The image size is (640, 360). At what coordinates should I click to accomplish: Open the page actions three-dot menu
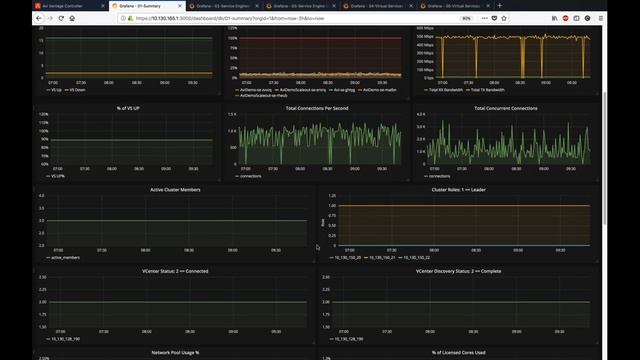pyautogui.click(x=484, y=18)
